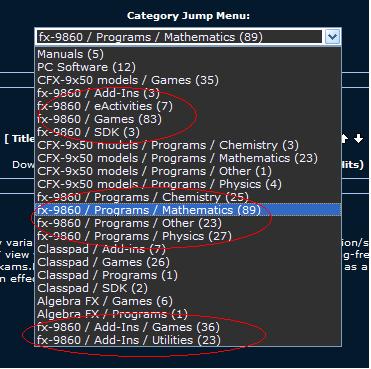Select Classpad / Games (26)

[188, 262]
